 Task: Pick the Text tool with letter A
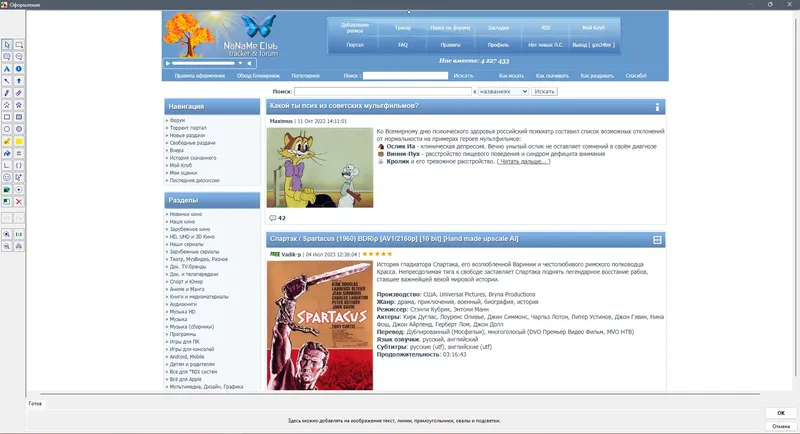(7, 69)
